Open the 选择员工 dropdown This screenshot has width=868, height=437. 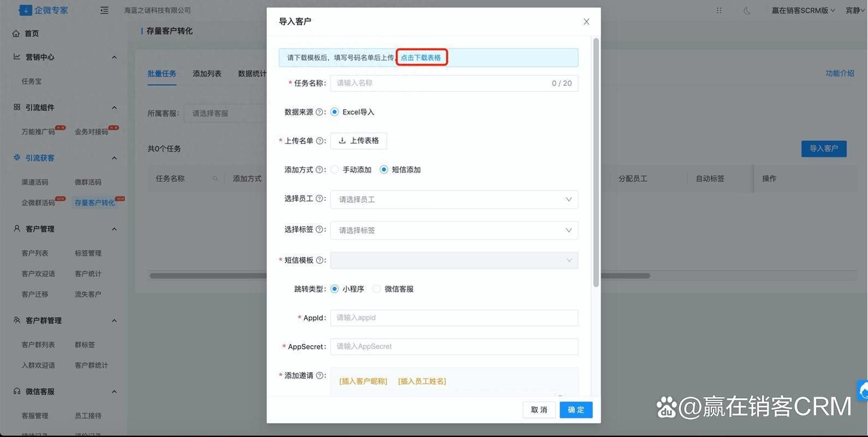point(454,199)
